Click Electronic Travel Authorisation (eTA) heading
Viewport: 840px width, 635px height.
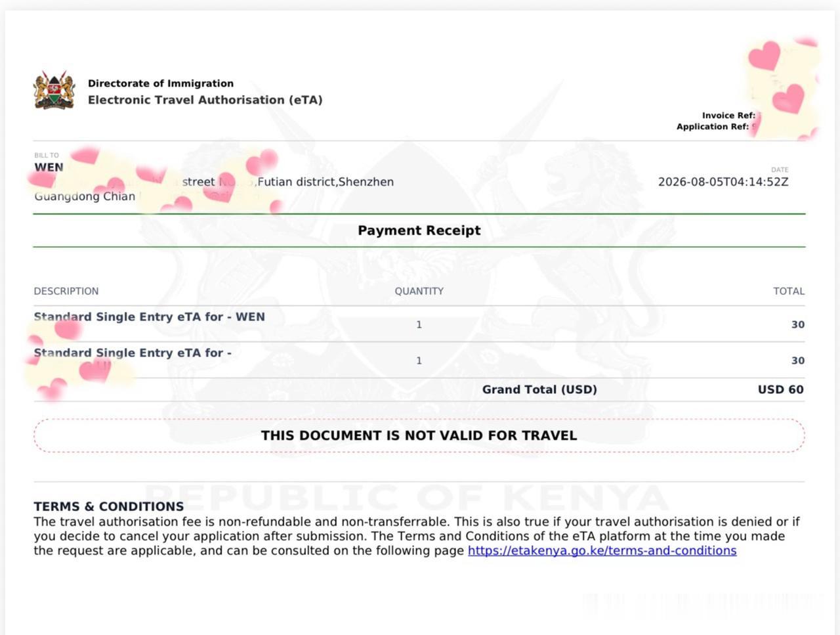(x=205, y=100)
